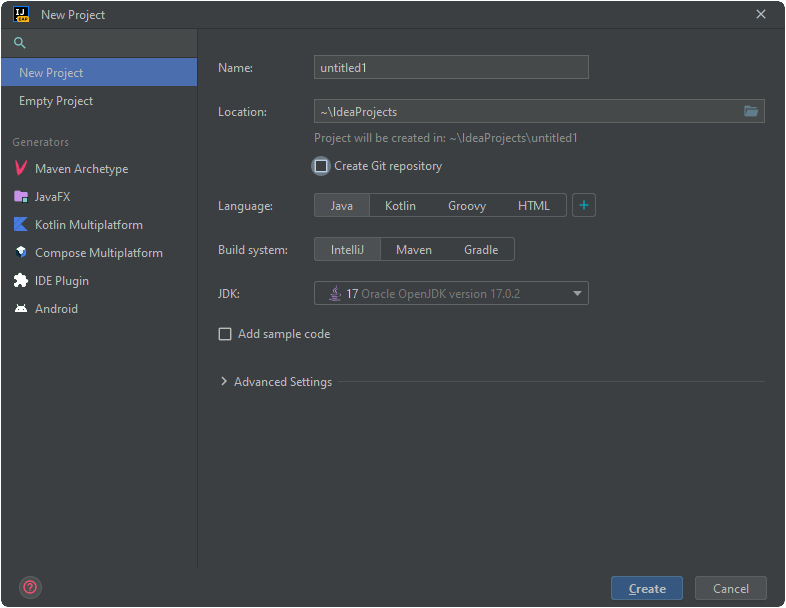Tick the Add sample code checkbox
This screenshot has width=786, height=608.
tap(225, 334)
